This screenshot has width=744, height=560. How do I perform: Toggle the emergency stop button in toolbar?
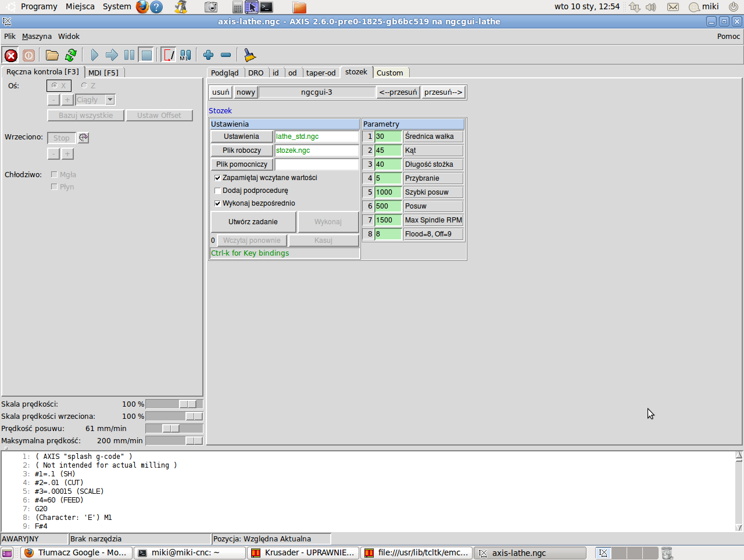click(11, 55)
